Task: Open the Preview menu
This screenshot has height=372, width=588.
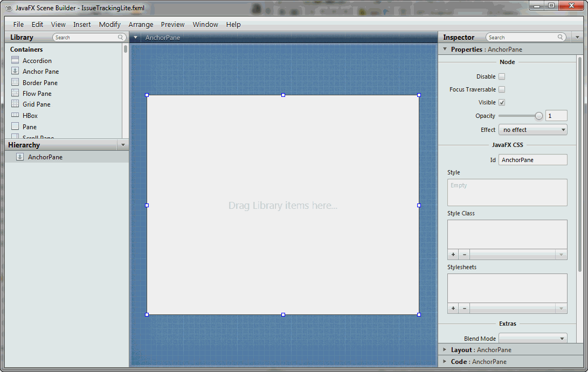Action: 172,24
